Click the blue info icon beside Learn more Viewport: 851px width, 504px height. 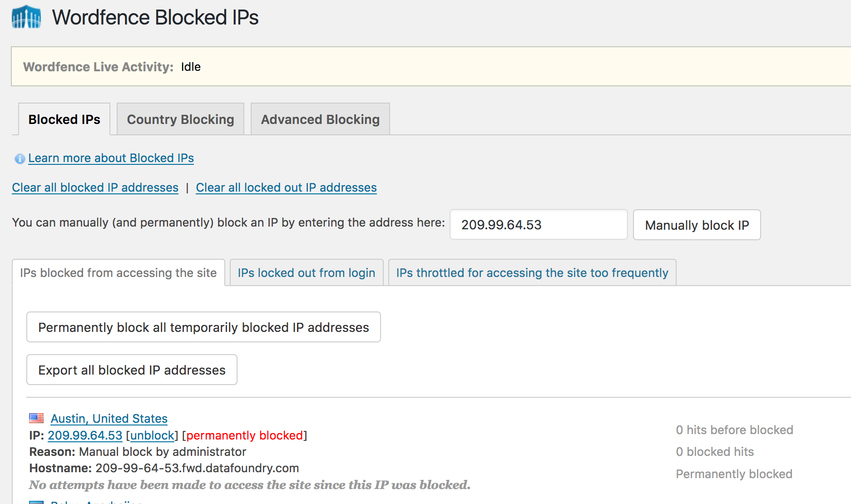20,158
